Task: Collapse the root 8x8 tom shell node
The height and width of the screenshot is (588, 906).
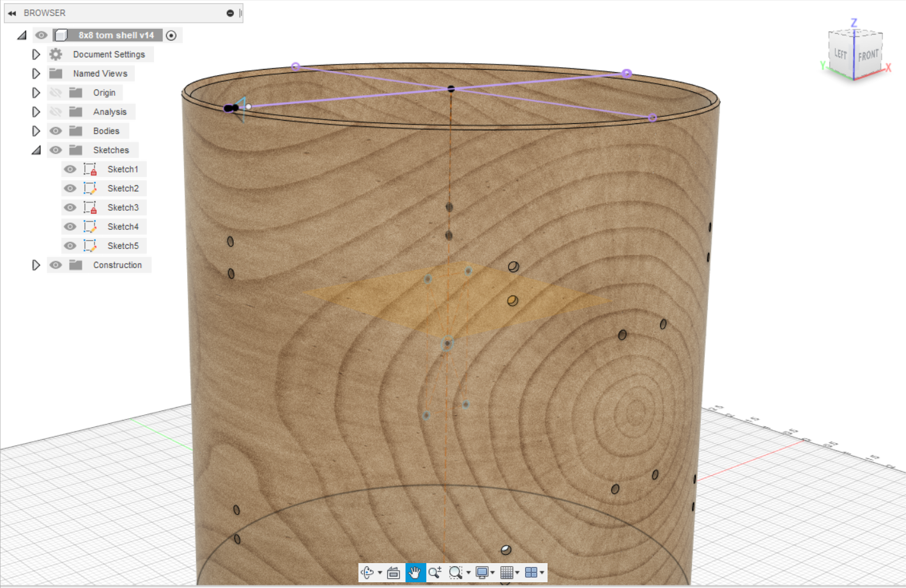Action: [22, 35]
